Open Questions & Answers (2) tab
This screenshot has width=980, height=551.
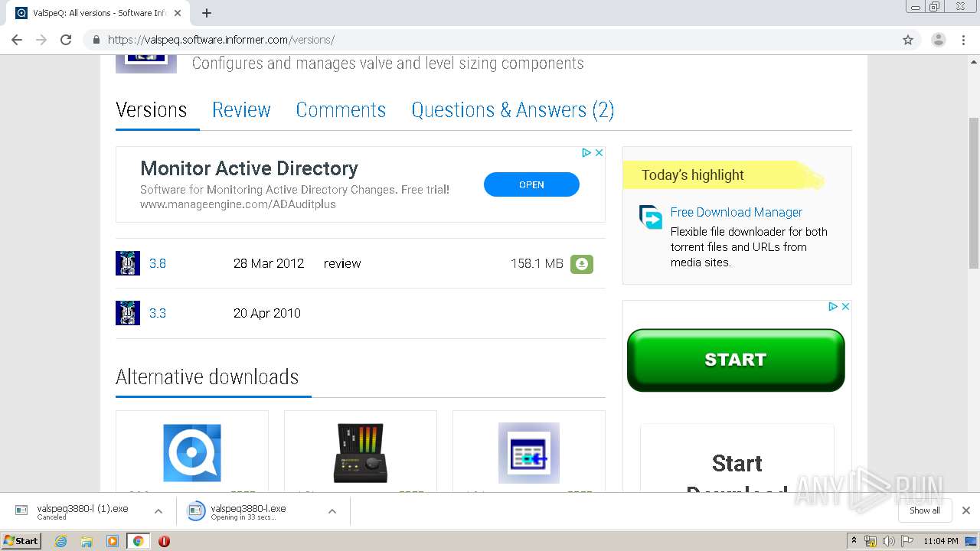click(513, 110)
